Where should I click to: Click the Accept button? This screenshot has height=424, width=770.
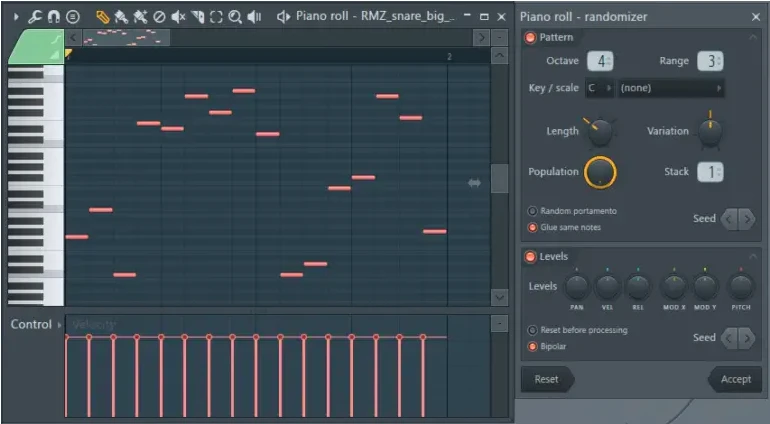tap(735, 380)
